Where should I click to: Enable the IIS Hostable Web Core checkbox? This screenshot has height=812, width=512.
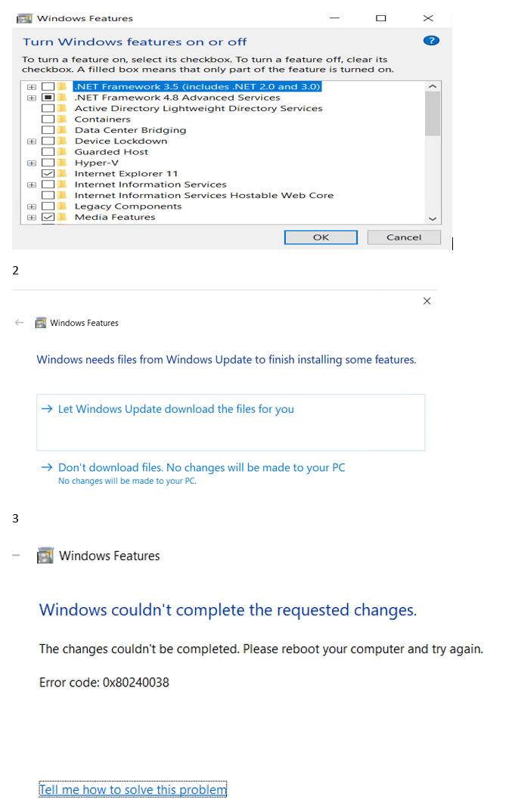click(x=48, y=195)
